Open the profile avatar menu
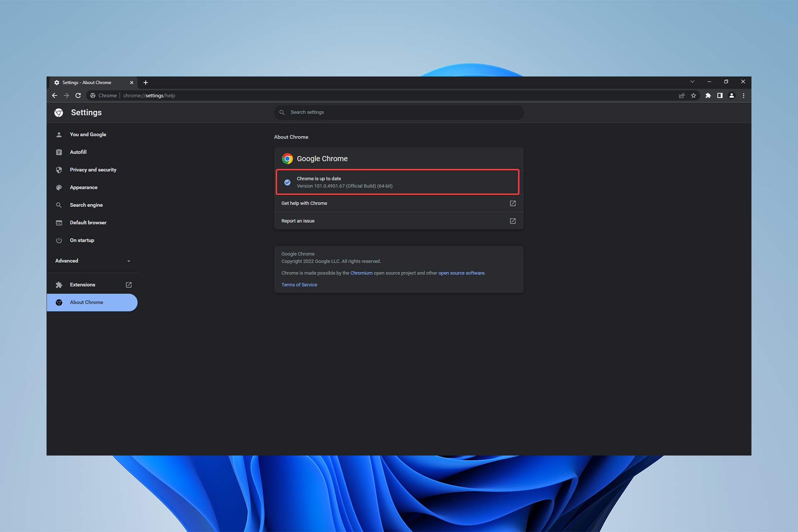Screen dimensions: 798x532 pyautogui.click(x=731, y=96)
